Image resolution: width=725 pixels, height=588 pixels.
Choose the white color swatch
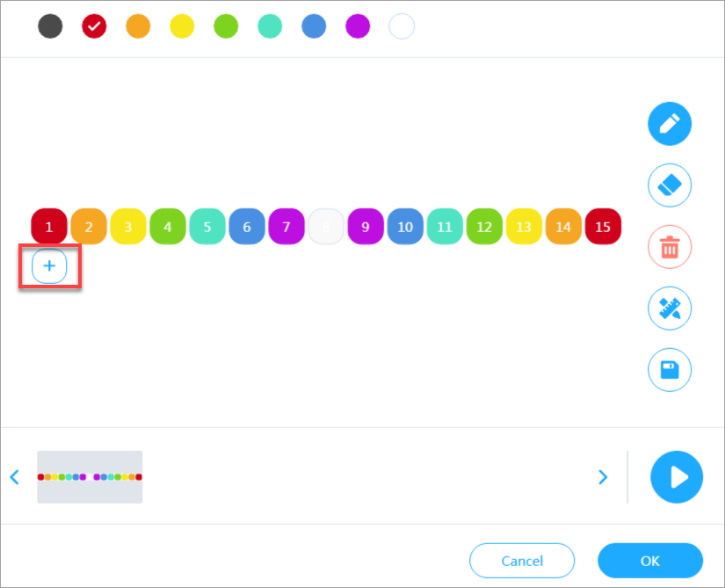coord(402,26)
